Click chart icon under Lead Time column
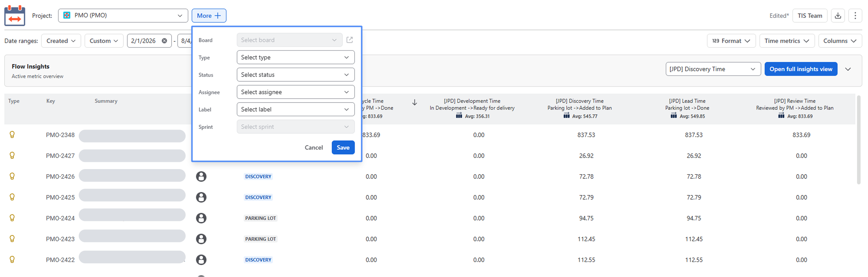This screenshot has height=277, width=868. click(674, 116)
